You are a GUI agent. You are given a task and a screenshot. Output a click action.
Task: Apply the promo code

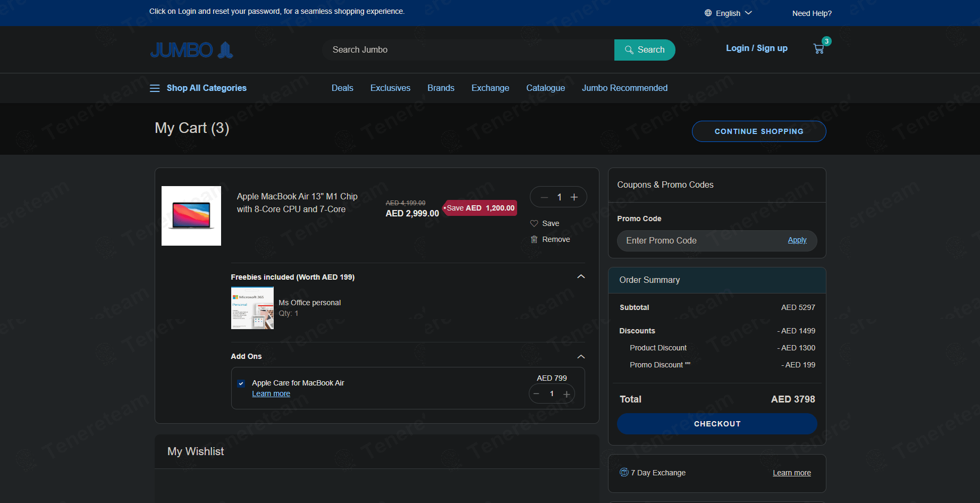pyautogui.click(x=797, y=240)
